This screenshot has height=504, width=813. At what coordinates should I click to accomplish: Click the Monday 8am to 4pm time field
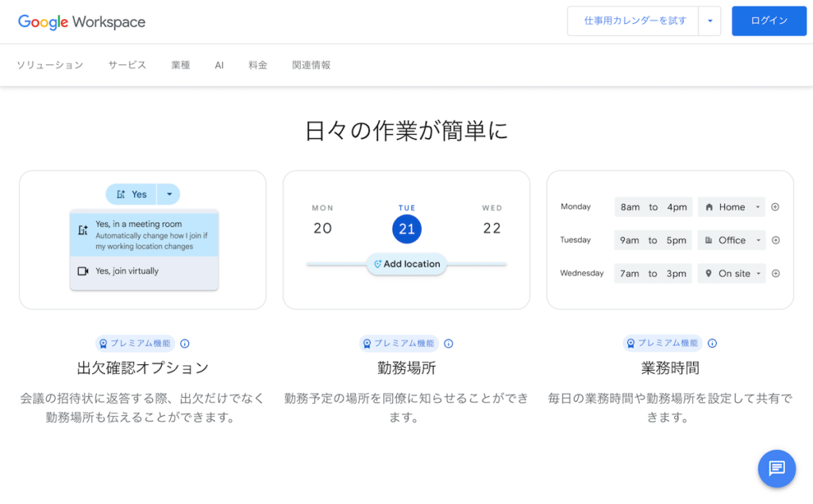click(653, 207)
